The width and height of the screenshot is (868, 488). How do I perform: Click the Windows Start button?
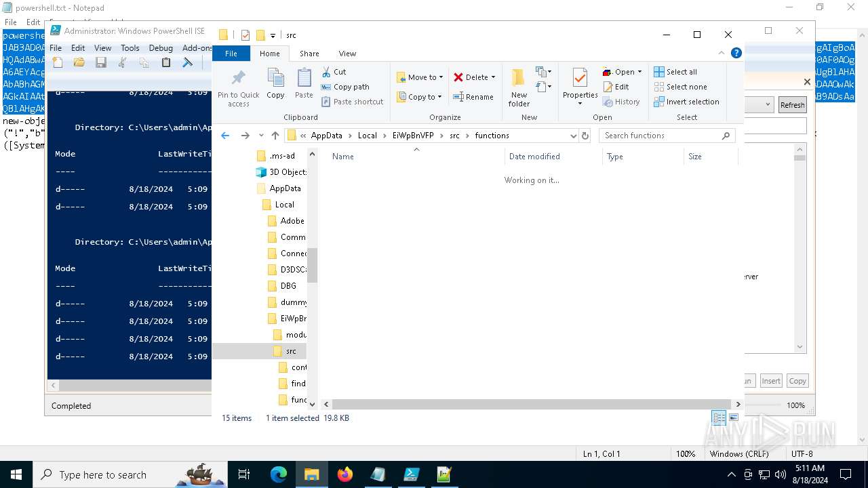tap(16, 474)
